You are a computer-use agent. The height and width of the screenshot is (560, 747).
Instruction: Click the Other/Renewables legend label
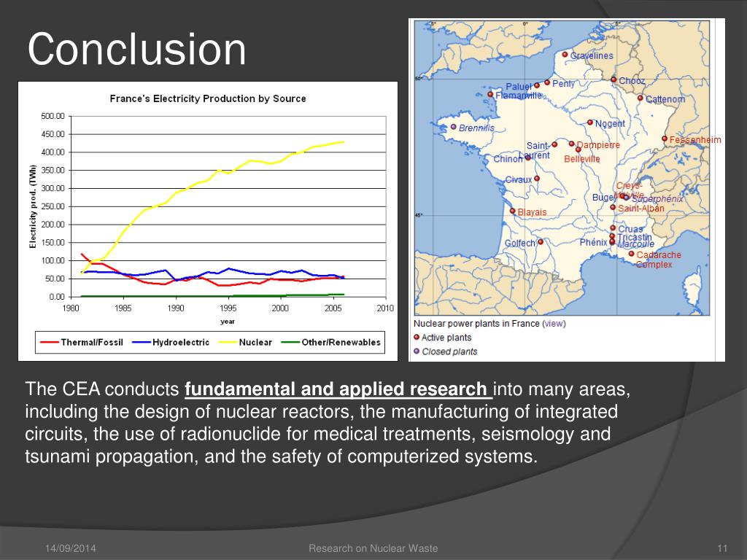[x=341, y=343]
